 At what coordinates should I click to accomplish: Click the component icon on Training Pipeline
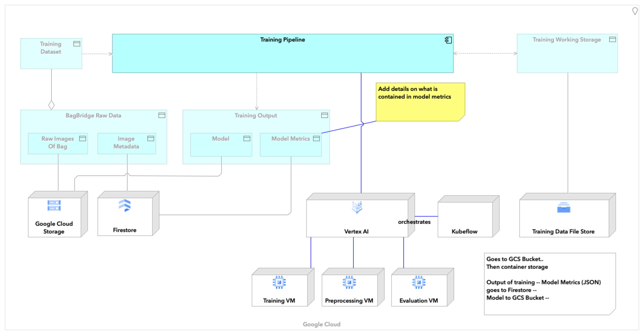click(x=448, y=40)
